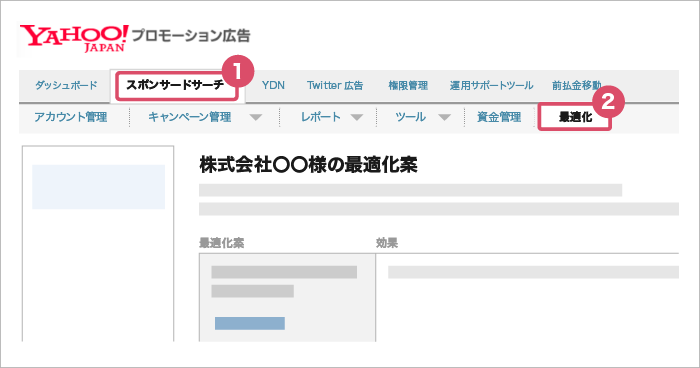Screen dimensions: 700x368
Task: Go to the 権限管理 tab
Action: (x=408, y=85)
